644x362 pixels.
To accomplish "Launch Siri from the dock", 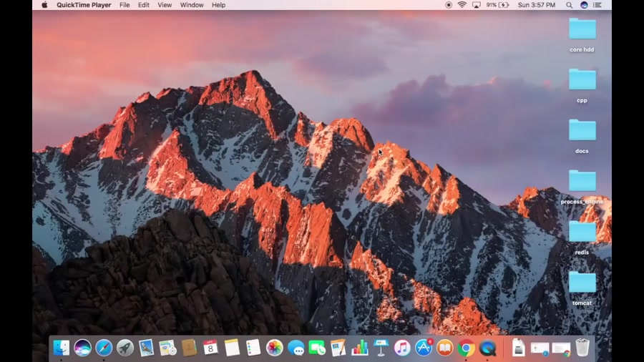I will [x=82, y=348].
